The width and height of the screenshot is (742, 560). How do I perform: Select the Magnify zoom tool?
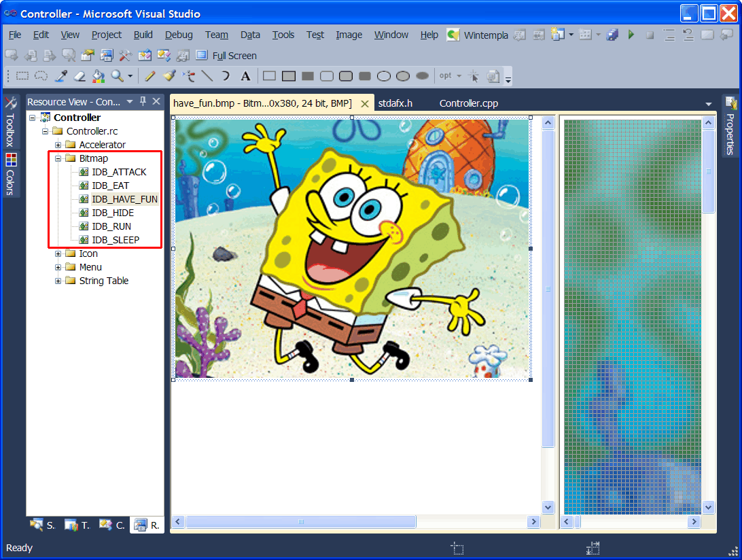click(x=117, y=75)
